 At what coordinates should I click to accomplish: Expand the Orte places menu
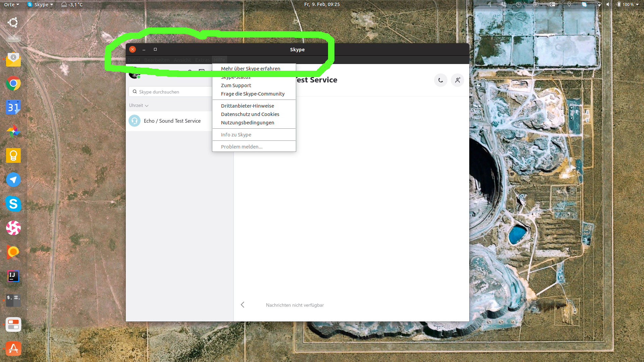click(11, 4)
